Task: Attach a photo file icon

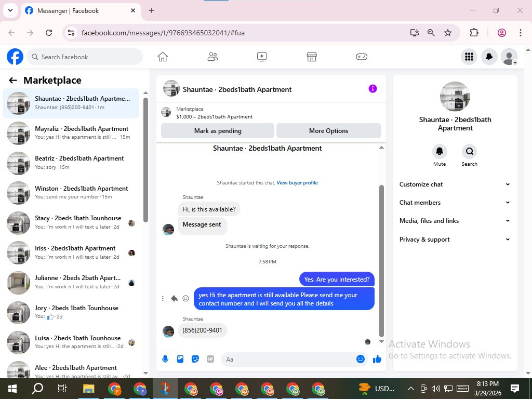Action: (180, 359)
